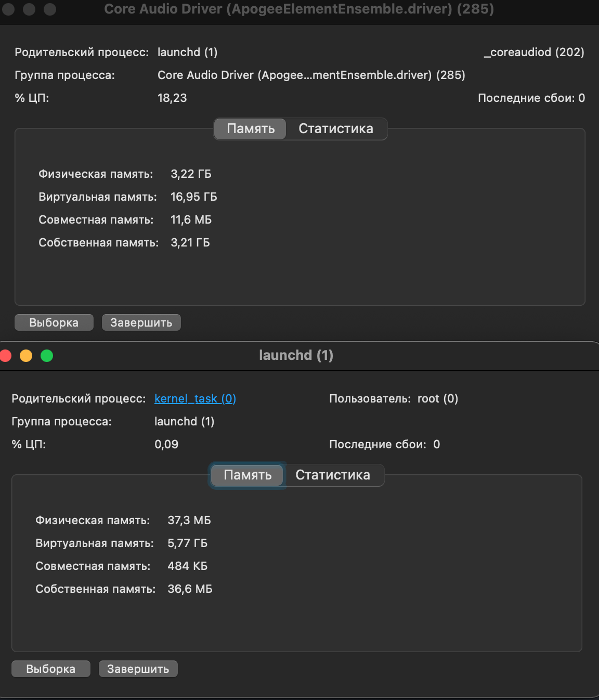Screen dimensions: 599x700
Task: Click the 16,95 ГБ virtual memory value
Action: 193,197
